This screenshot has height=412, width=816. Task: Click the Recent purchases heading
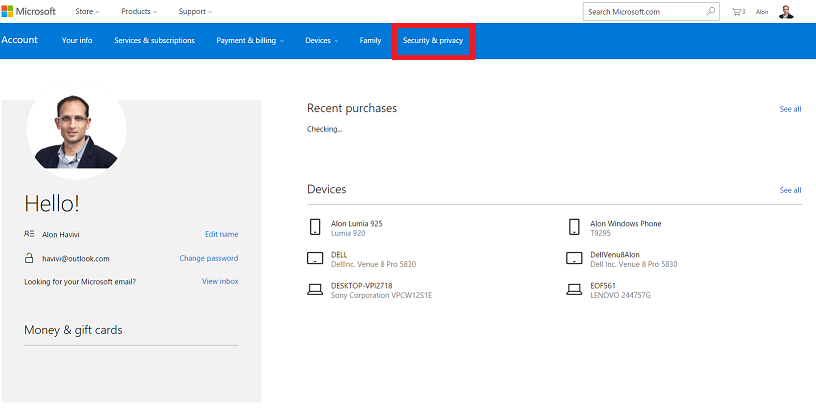(352, 108)
